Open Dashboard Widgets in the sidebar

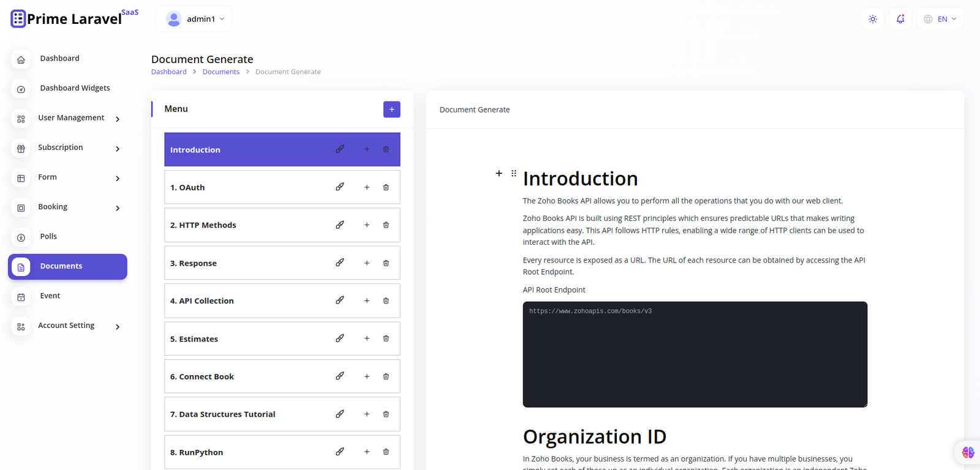[x=75, y=88]
